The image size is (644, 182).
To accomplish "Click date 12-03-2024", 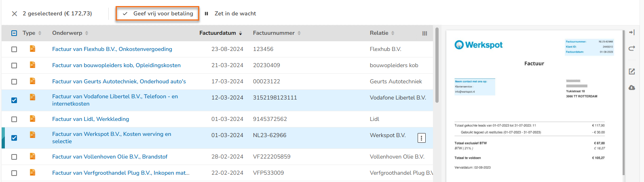I will 227,97.
